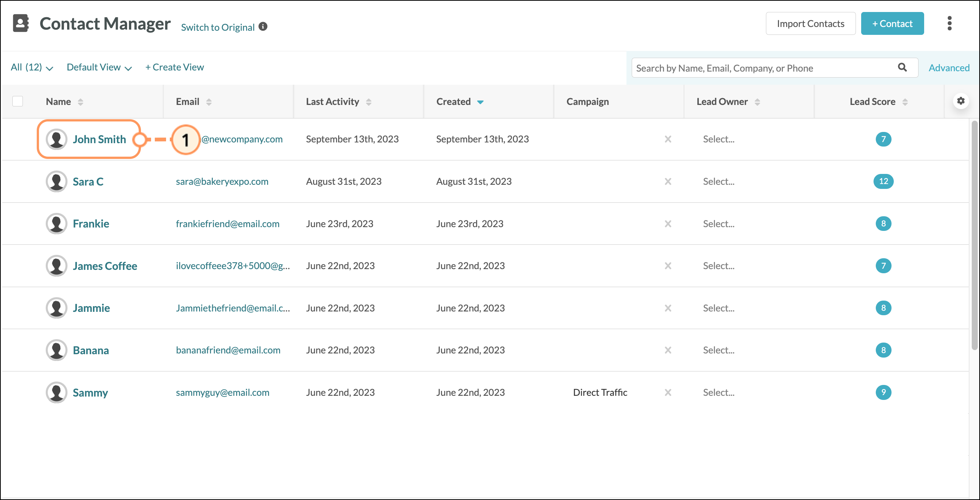
Task: Open Lead Owner select for John Smith
Action: click(719, 139)
